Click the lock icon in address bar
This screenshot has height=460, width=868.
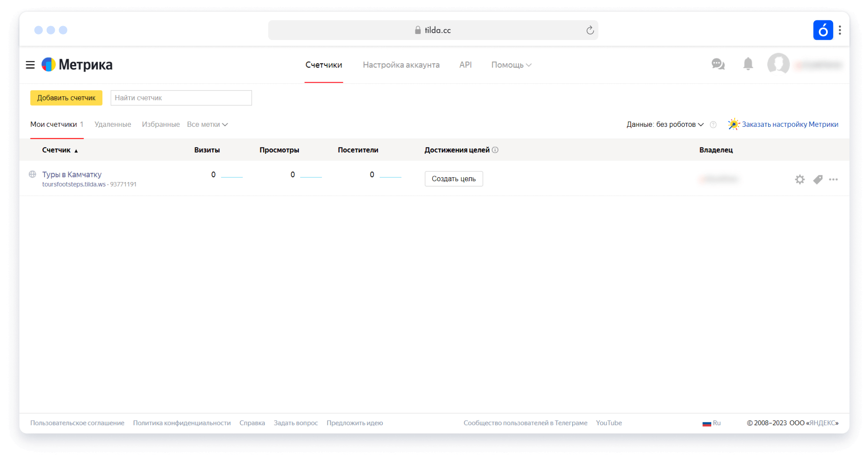(418, 30)
